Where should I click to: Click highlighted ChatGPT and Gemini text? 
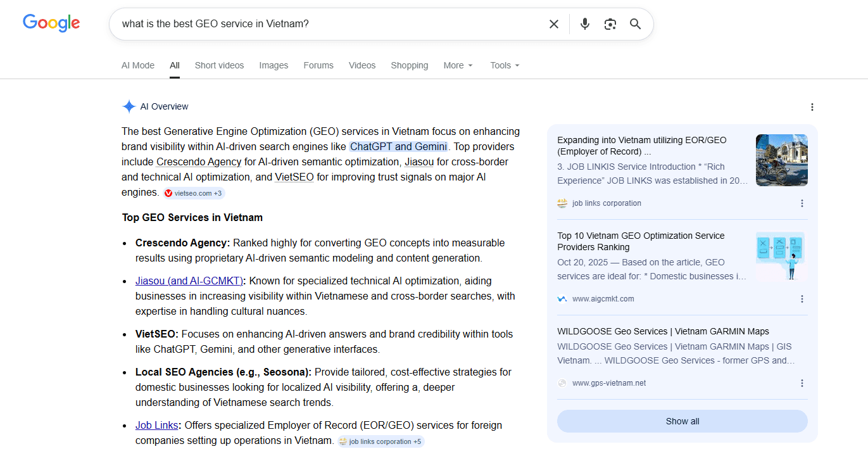pos(399,146)
